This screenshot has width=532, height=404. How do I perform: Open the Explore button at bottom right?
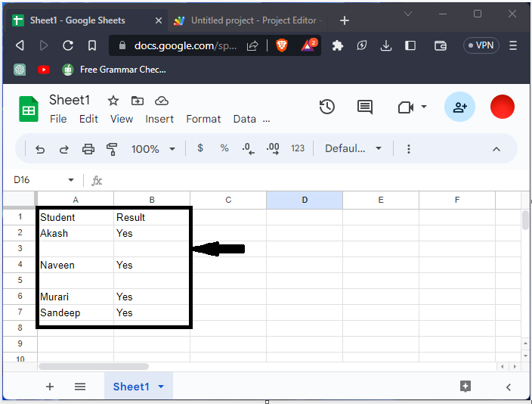(x=466, y=387)
